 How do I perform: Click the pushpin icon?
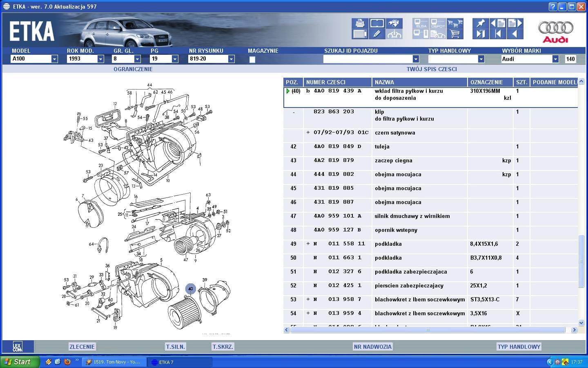point(481,23)
